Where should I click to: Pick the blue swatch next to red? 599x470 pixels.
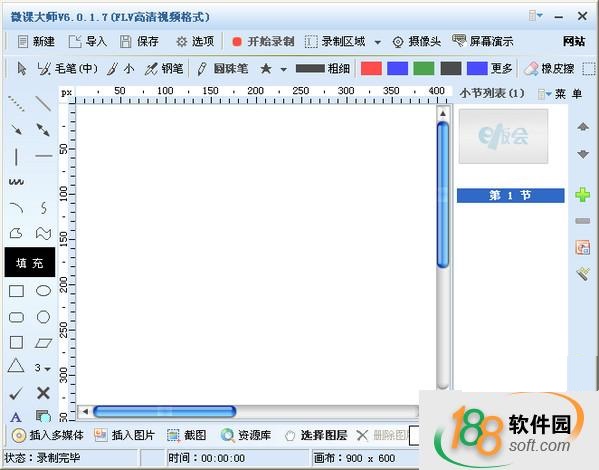398,69
